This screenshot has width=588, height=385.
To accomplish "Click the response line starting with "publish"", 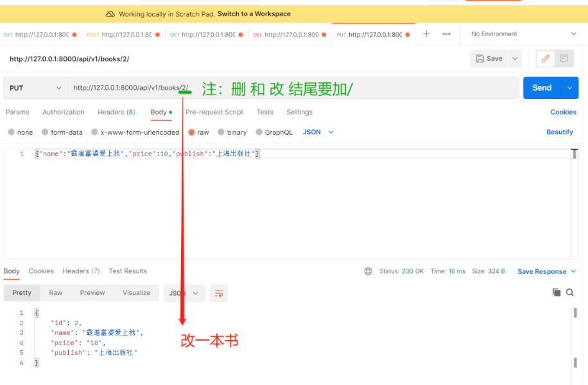I will (94, 353).
